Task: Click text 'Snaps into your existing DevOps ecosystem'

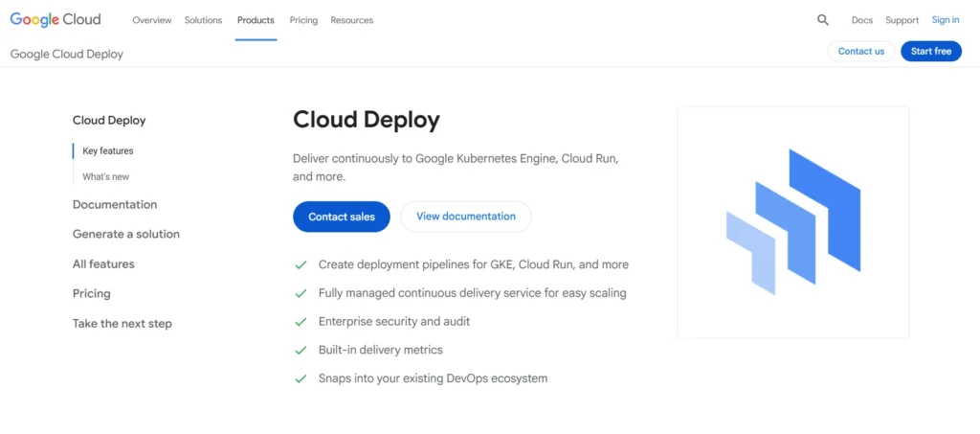Action: pyautogui.click(x=434, y=378)
